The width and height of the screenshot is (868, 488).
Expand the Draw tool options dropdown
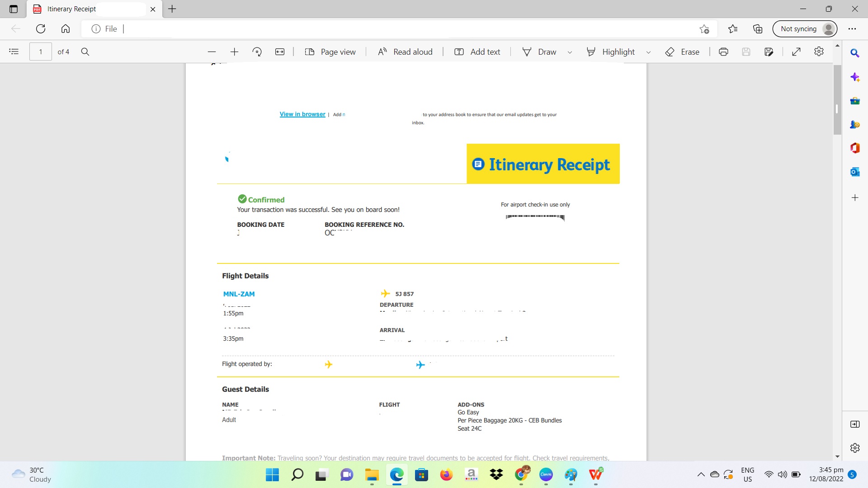tap(570, 52)
